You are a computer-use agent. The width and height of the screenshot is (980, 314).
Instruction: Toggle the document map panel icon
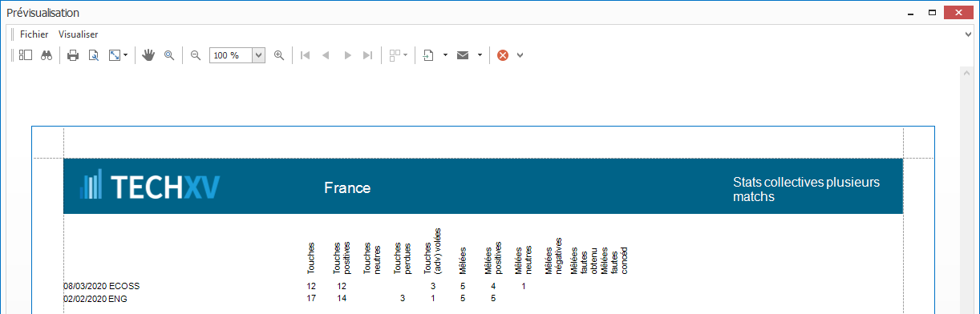(x=25, y=55)
